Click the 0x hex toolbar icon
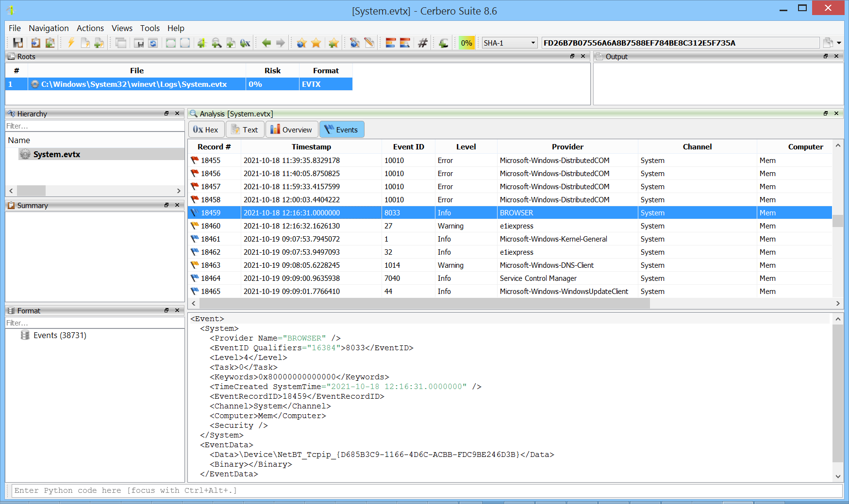849x504 pixels. [x=245, y=43]
